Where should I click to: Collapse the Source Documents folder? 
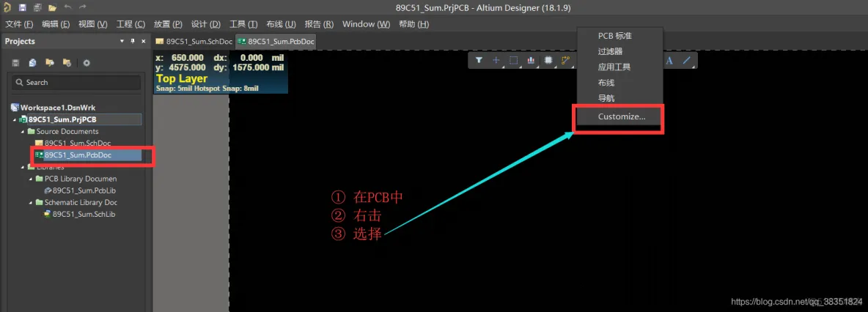(x=23, y=132)
